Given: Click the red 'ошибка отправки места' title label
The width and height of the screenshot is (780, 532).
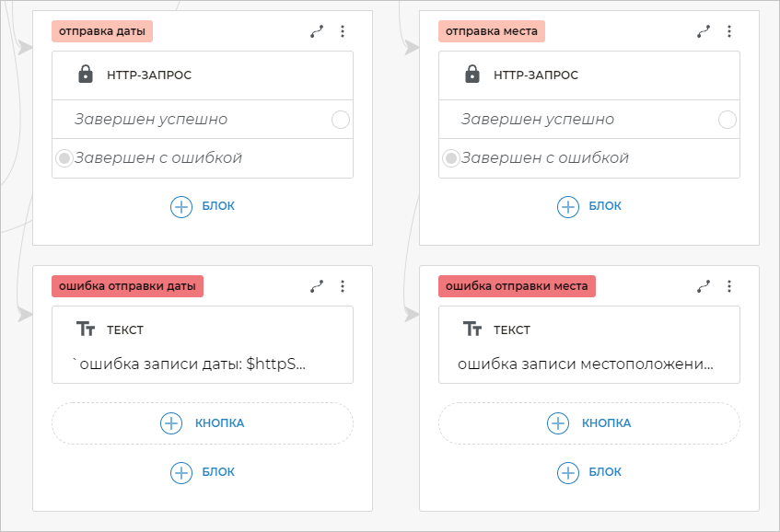Looking at the screenshot, I should click(x=517, y=286).
